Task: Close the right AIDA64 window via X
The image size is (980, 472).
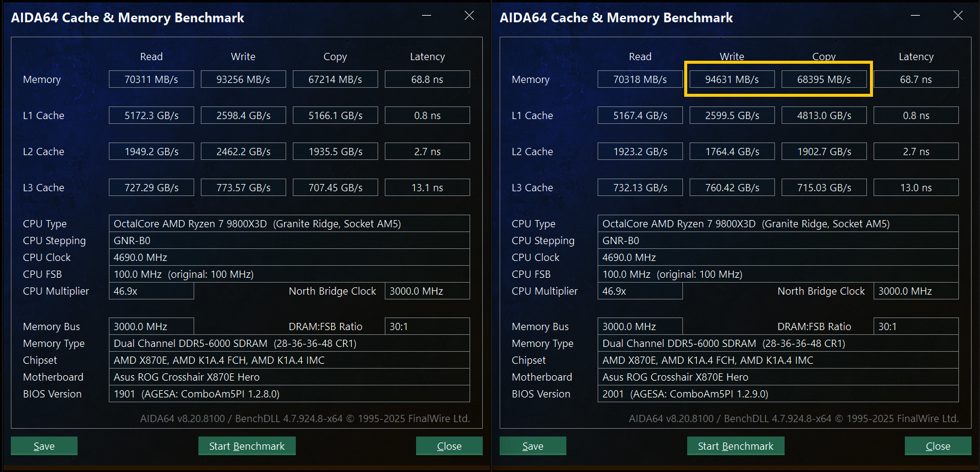Action: tap(958, 16)
